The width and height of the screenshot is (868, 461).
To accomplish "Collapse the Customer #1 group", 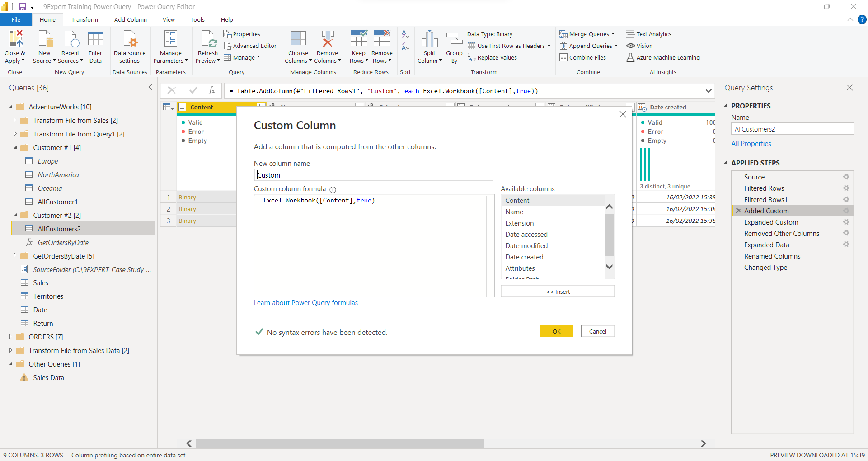I will click(x=14, y=147).
